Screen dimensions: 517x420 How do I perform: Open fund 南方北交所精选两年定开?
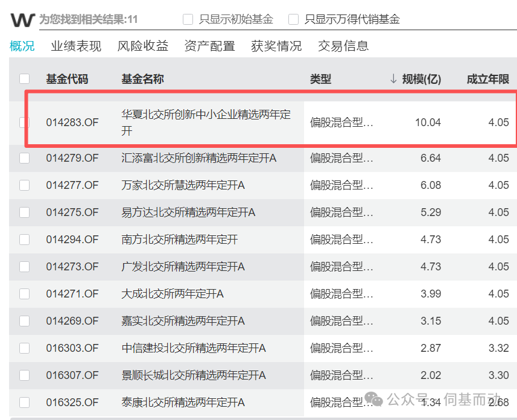click(x=179, y=239)
